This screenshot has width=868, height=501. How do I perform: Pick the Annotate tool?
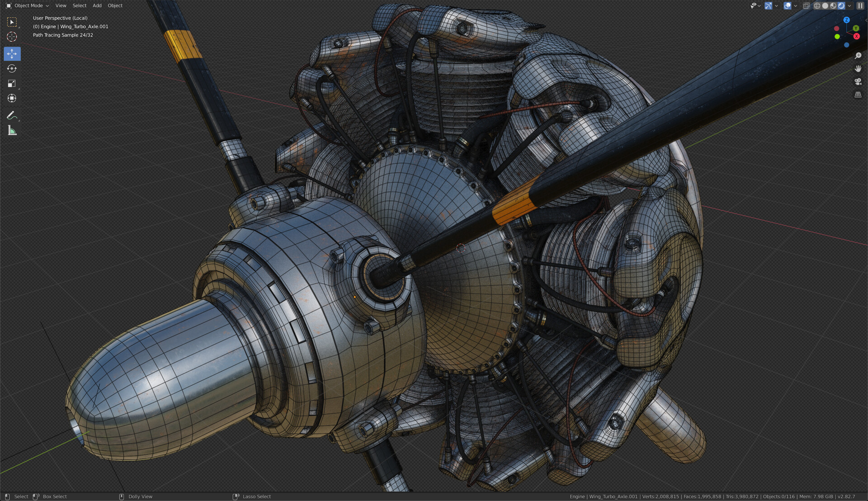point(12,115)
